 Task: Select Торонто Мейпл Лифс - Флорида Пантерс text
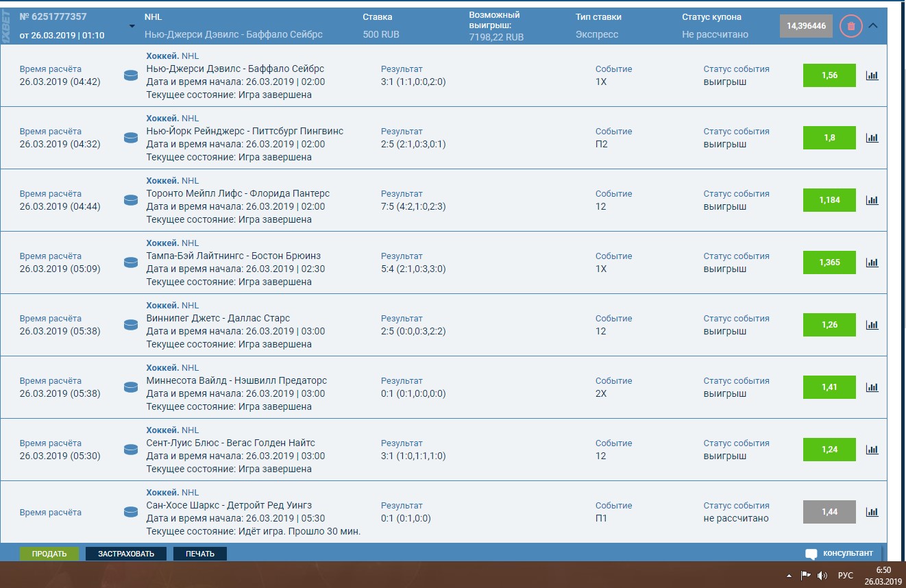[238, 193]
